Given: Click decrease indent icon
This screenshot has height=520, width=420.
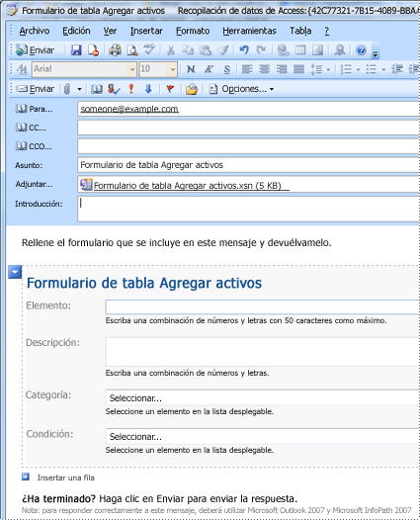Looking at the screenshot, I should click(397, 69).
